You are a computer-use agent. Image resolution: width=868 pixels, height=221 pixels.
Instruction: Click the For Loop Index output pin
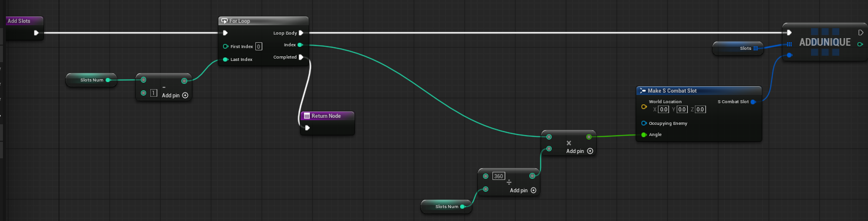click(x=300, y=45)
